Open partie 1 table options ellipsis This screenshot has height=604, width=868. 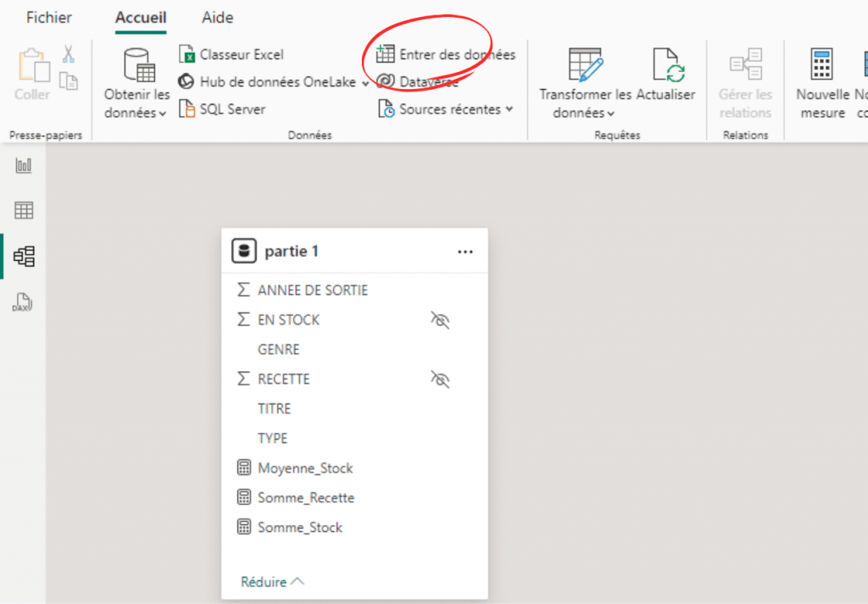pyautogui.click(x=465, y=252)
